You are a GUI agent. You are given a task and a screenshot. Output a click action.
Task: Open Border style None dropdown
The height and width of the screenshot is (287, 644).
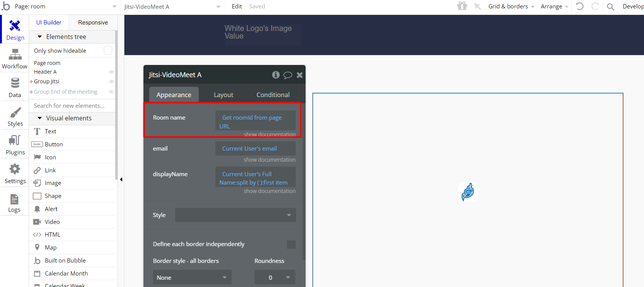192,277
